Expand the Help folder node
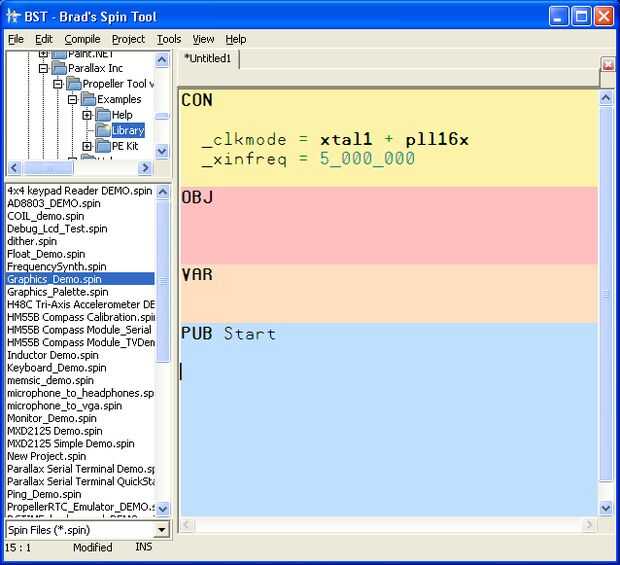 (x=87, y=115)
